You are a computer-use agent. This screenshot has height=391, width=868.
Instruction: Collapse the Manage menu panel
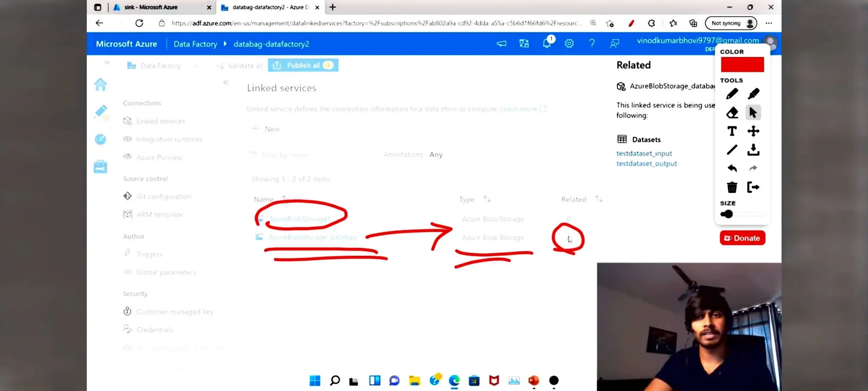pos(226,82)
